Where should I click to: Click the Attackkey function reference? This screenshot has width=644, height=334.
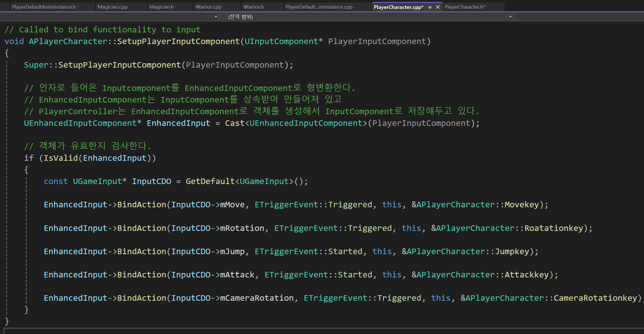pyautogui.click(x=526, y=275)
